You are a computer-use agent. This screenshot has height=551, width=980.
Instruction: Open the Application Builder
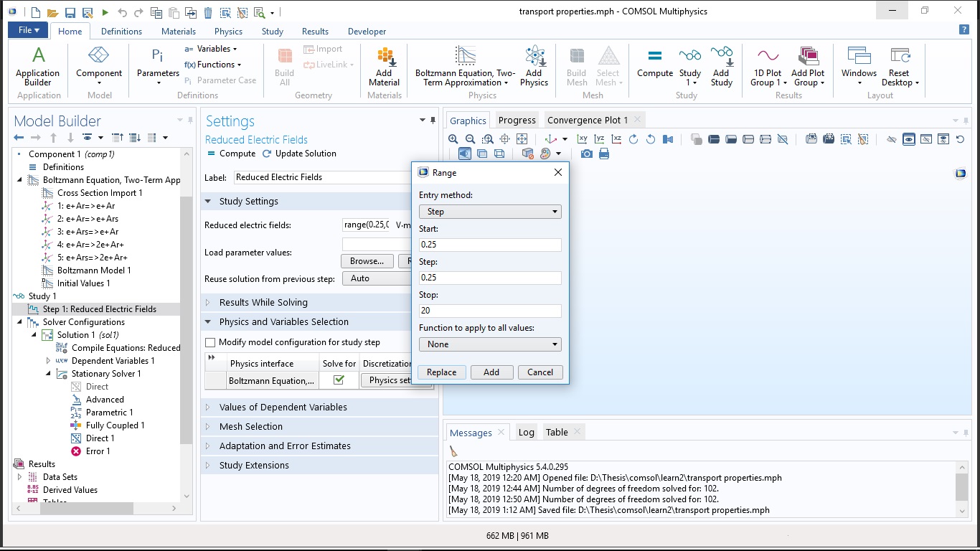(x=38, y=66)
